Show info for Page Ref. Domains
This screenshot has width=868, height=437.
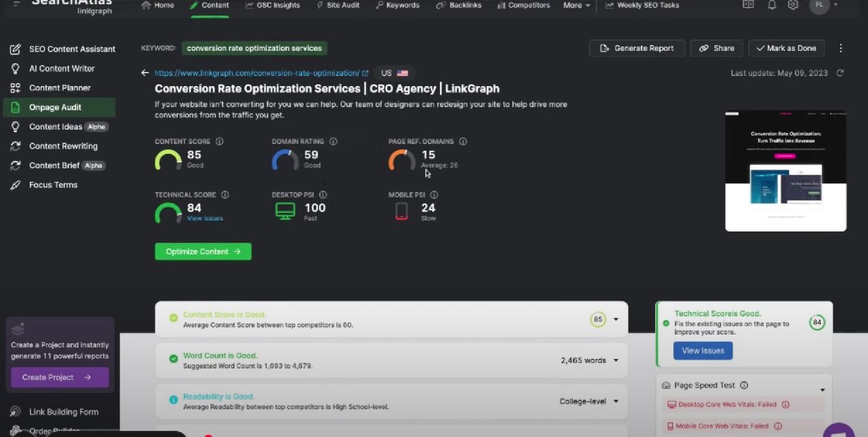coord(462,141)
